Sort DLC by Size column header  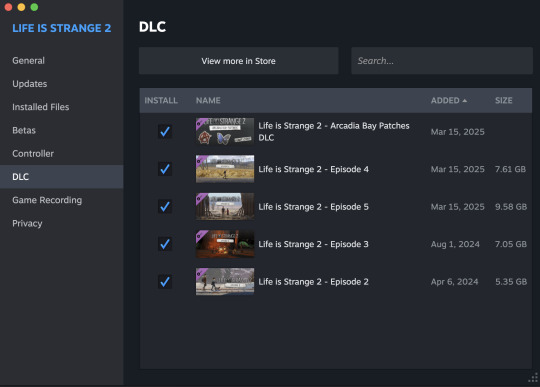click(x=503, y=101)
